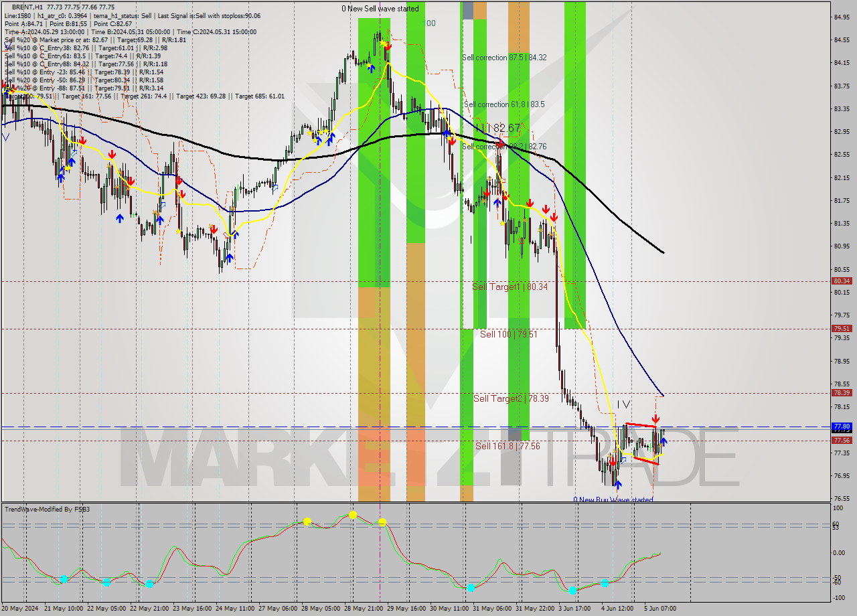Image resolution: width=857 pixels, height=616 pixels.
Task: Select the hollow blue arrow near the 4 Jun low
Action: (x=623, y=461)
